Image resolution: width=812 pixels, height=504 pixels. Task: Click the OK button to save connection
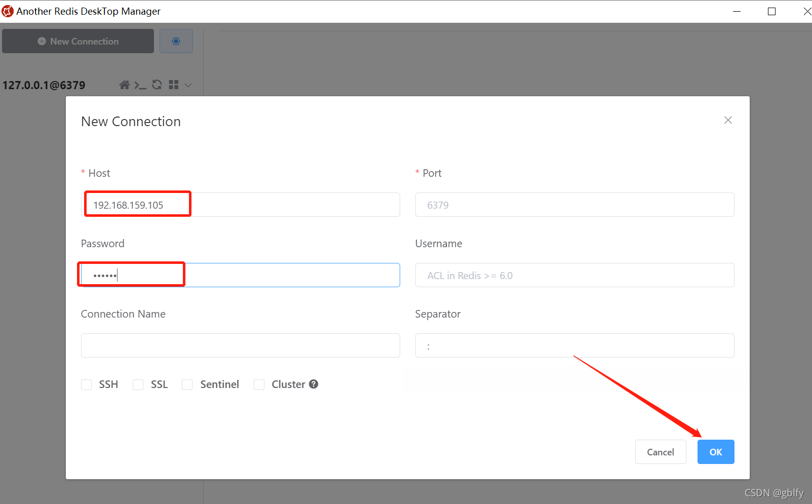tap(715, 452)
